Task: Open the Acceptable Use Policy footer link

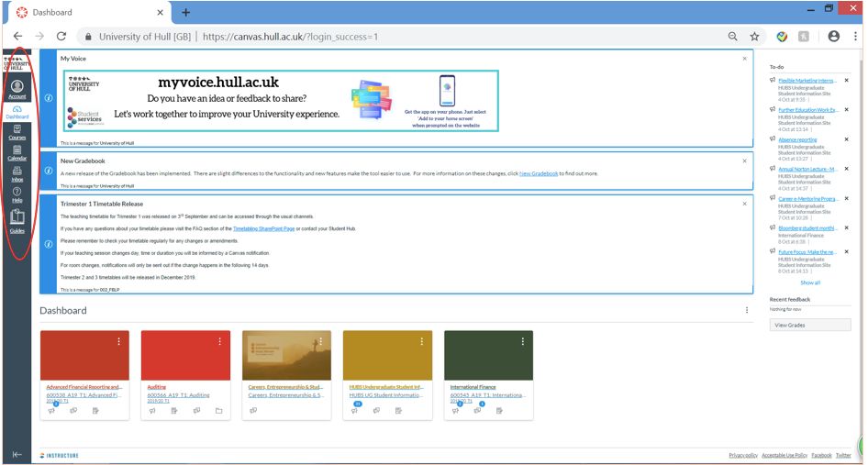Action: pyautogui.click(x=785, y=455)
